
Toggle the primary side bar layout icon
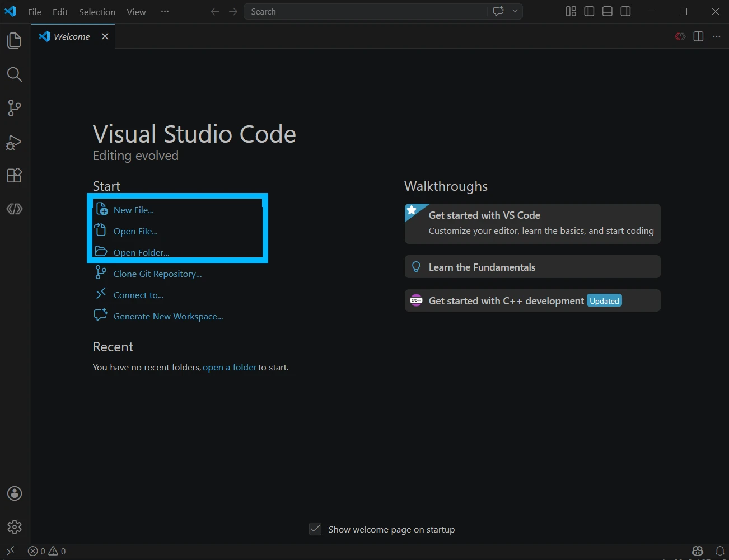[589, 11]
